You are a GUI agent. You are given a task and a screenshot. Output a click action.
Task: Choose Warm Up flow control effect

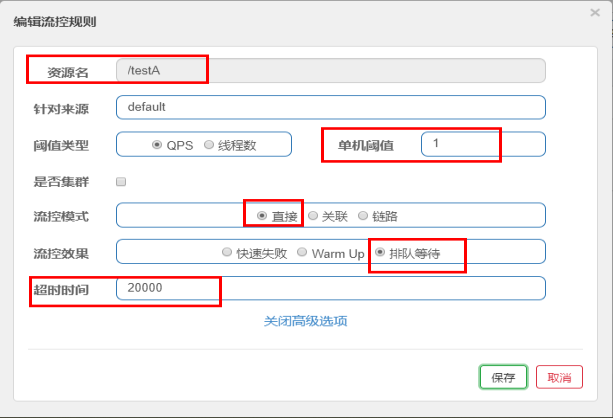point(302,252)
